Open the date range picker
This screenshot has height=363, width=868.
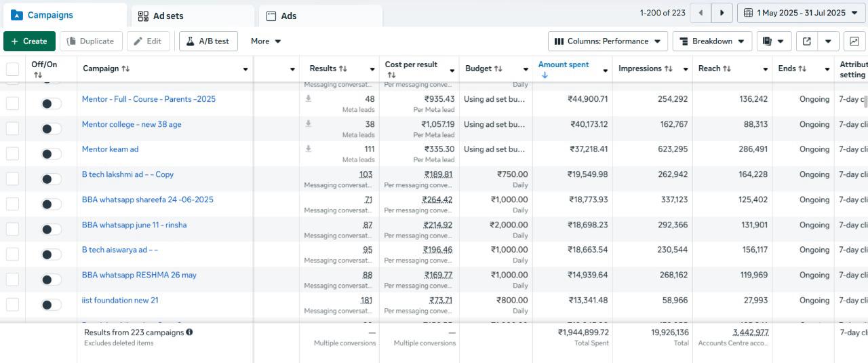pyautogui.click(x=801, y=13)
